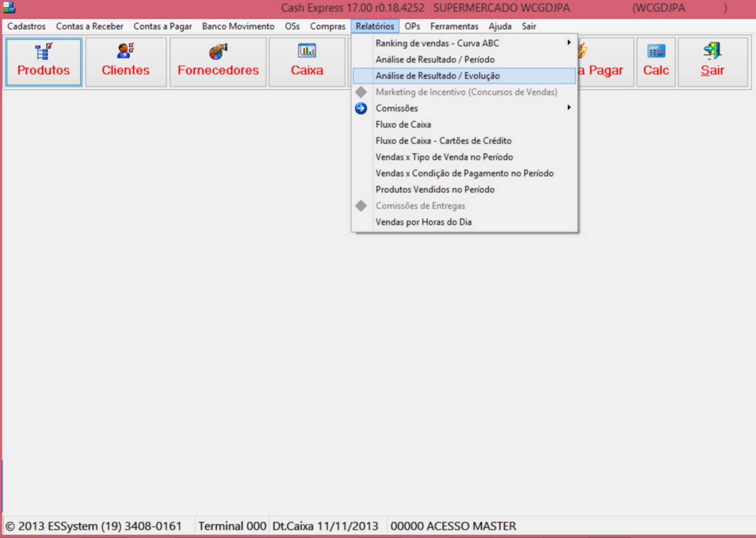The height and width of the screenshot is (538, 756).
Task: Select Vendas x Tipo de Venda report
Action: [x=444, y=157]
